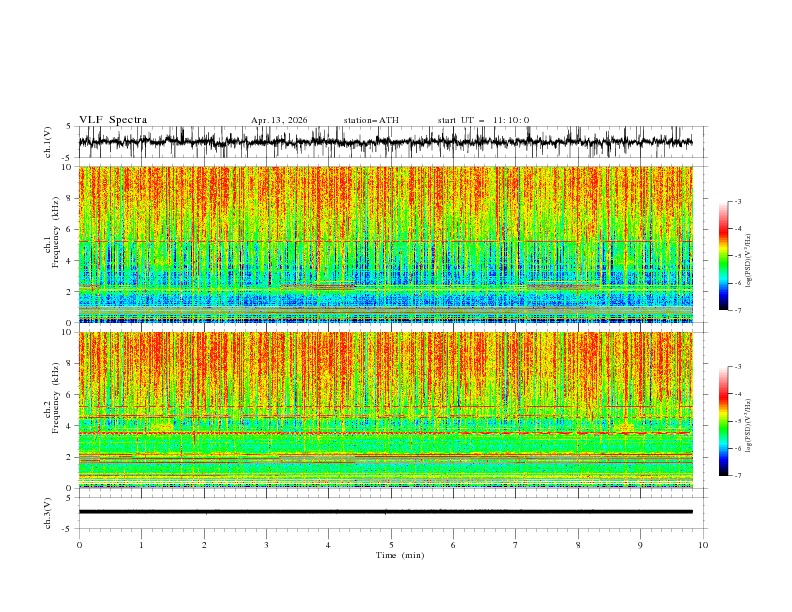Click time axis tick label '10'
The image size is (792, 612).
tap(703, 545)
